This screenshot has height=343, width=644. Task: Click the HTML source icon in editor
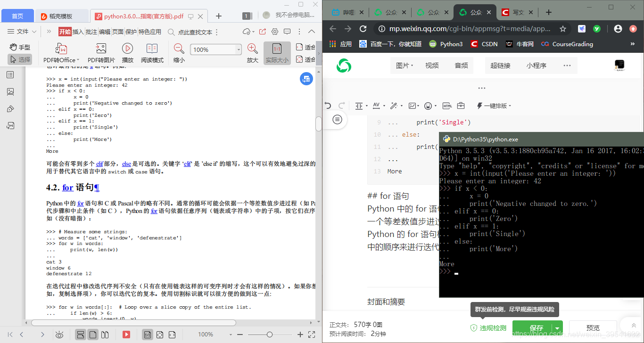pyautogui.click(x=447, y=106)
